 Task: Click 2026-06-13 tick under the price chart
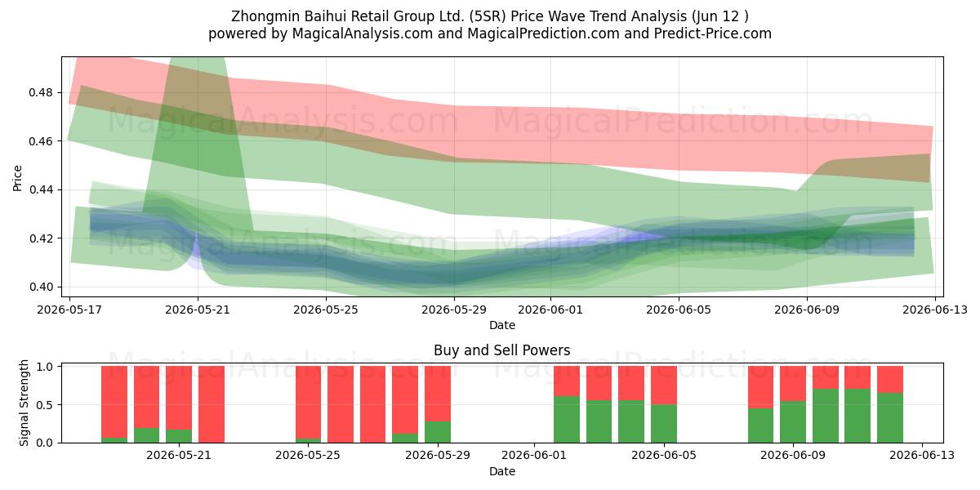[935, 310]
